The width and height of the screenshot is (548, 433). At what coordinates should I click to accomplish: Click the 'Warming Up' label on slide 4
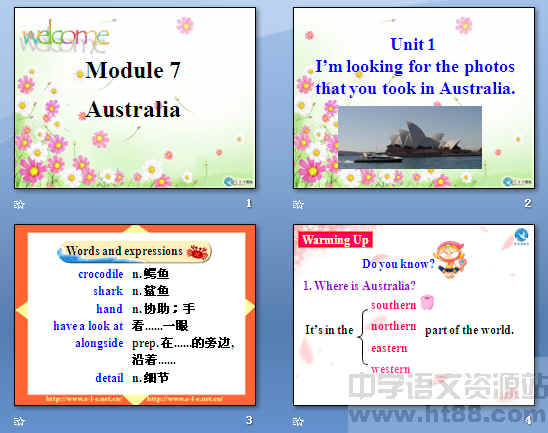coord(336,240)
